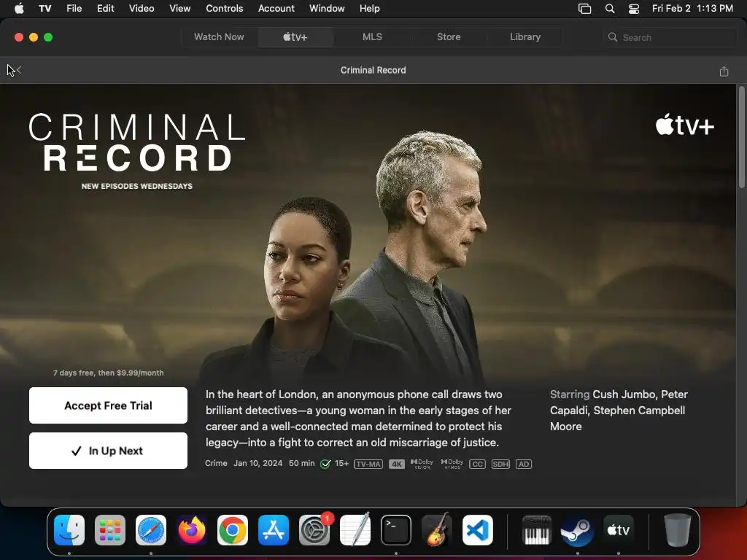Open the Account menu
This screenshot has width=747, height=560.
[276, 9]
